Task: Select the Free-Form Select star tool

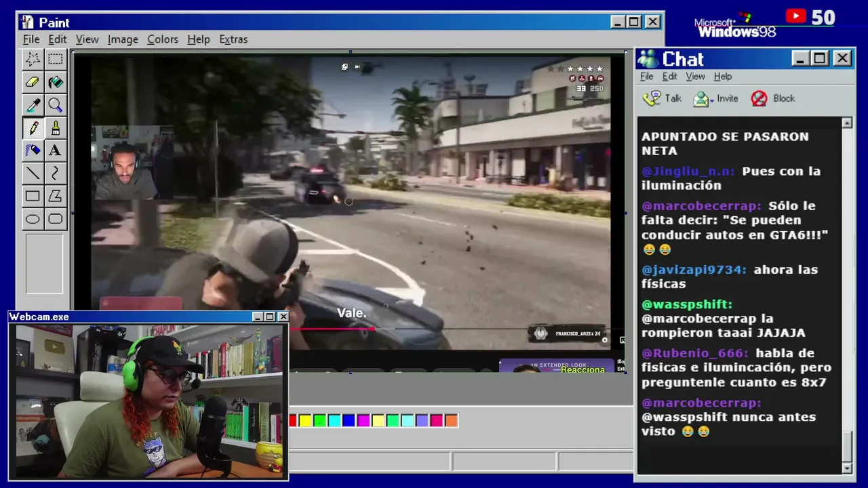Action: click(33, 60)
